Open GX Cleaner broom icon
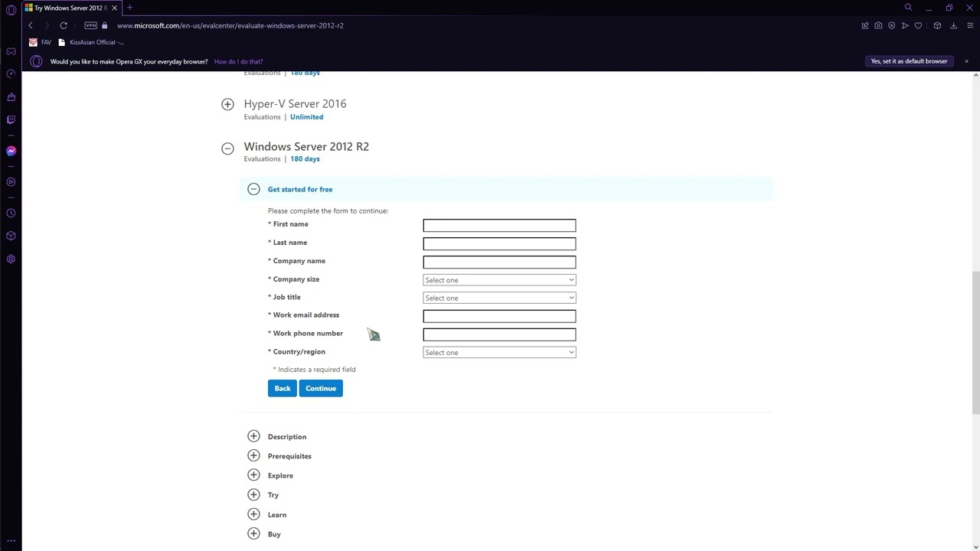The image size is (980, 551). 11,97
